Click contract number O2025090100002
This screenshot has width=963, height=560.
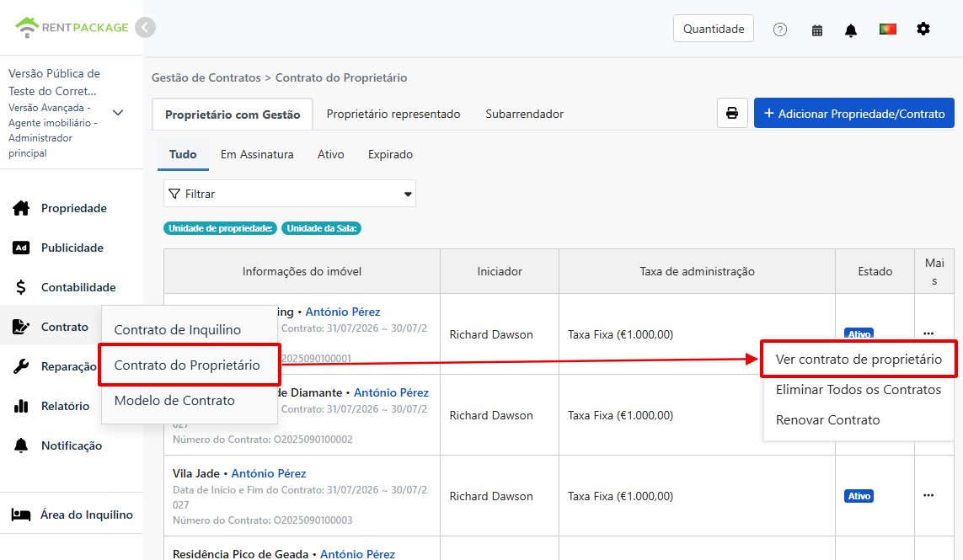click(313, 439)
